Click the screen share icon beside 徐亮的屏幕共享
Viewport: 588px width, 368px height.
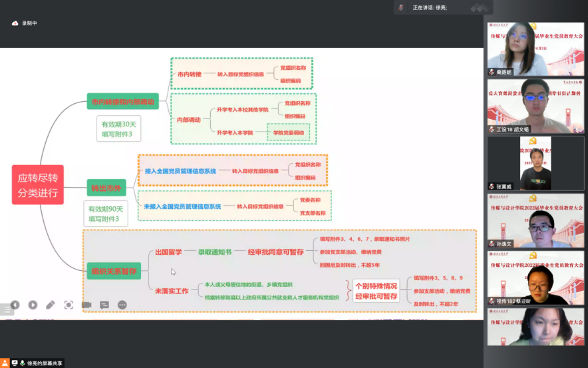[14, 363]
